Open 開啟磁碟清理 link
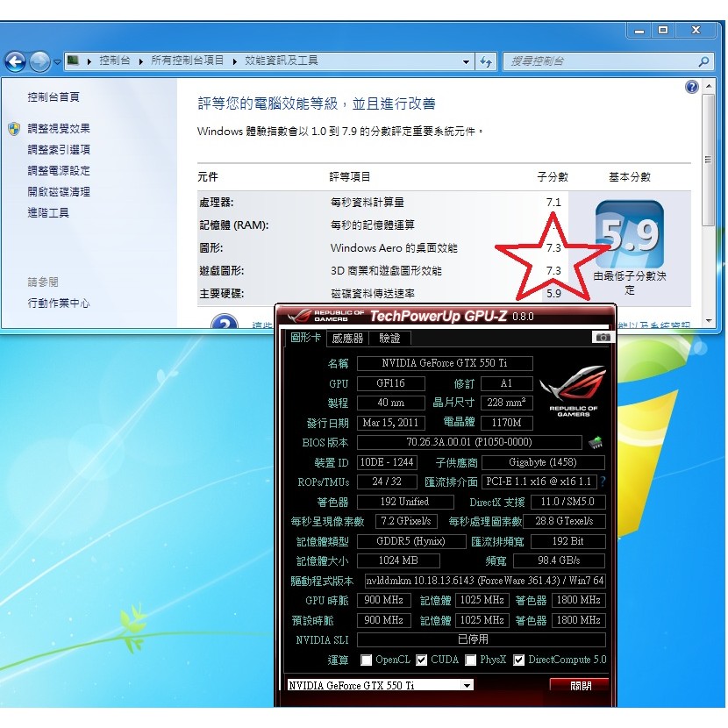Image resolution: width=728 pixels, height=728 pixels. coord(59,192)
